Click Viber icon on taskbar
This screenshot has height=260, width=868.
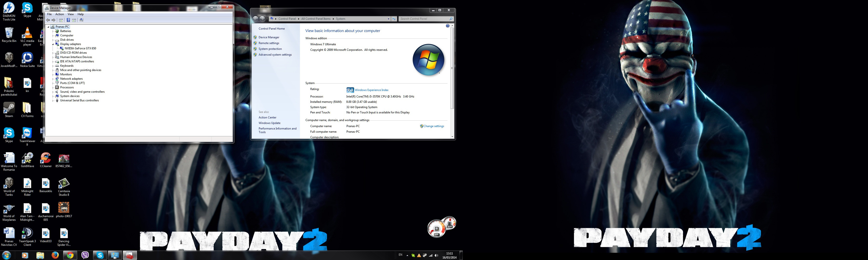tap(85, 255)
